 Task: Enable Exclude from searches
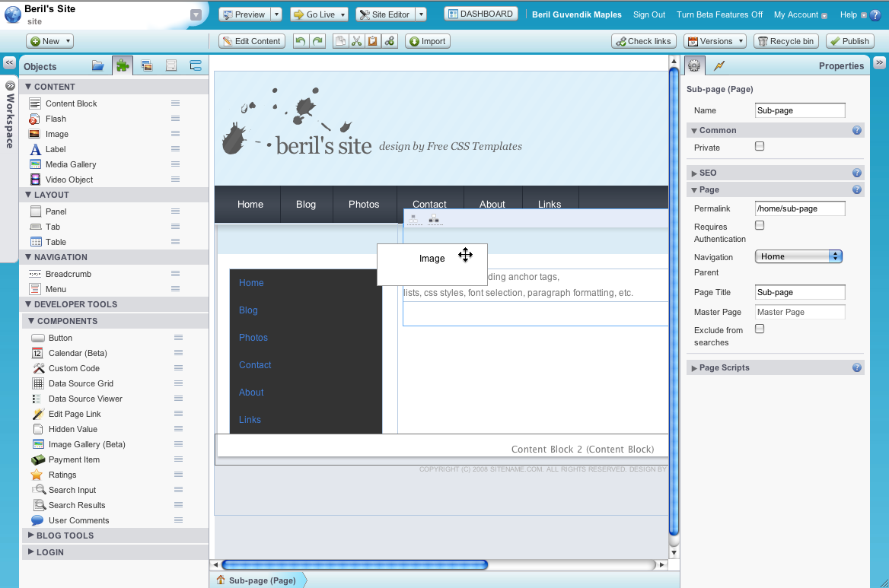[759, 329]
